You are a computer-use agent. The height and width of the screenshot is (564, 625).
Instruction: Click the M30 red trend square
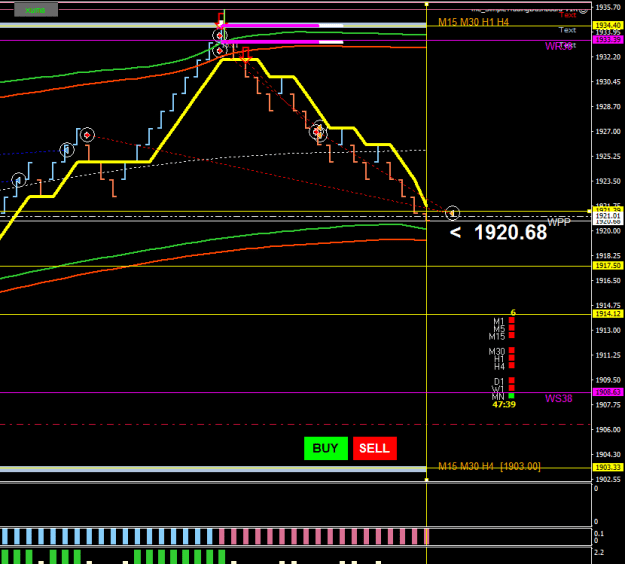[512, 350]
